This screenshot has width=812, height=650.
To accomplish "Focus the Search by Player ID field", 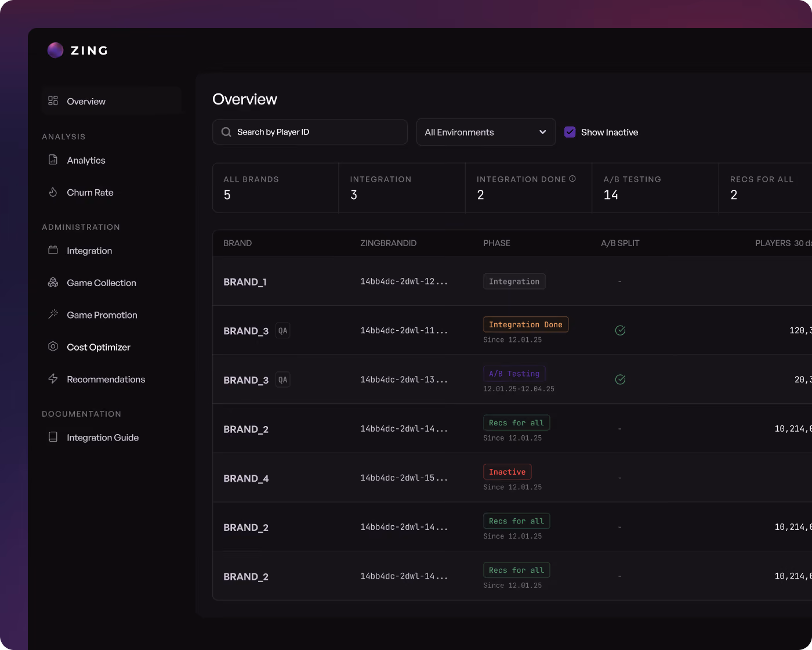I will [x=310, y=132].
